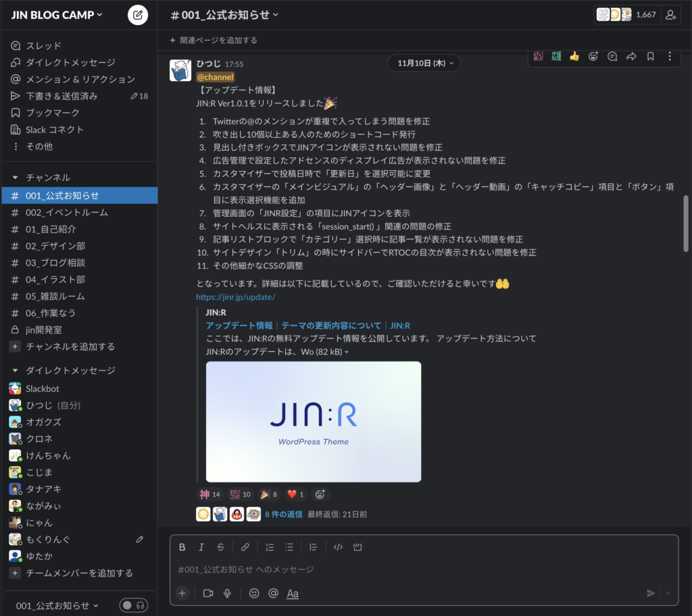Open the アップデート情報 preview title link
Viewport: 692px width, 616px height.
(x=308, y=326)
